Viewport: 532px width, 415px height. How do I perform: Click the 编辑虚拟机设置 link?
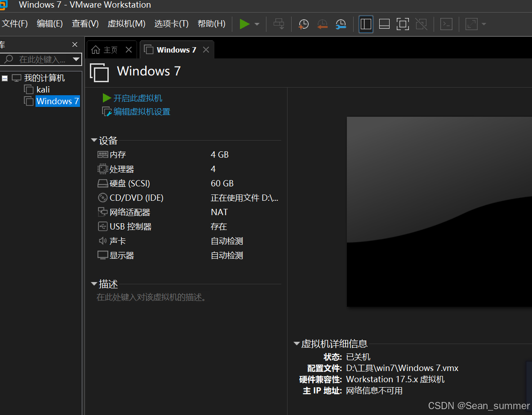(142, 111)
